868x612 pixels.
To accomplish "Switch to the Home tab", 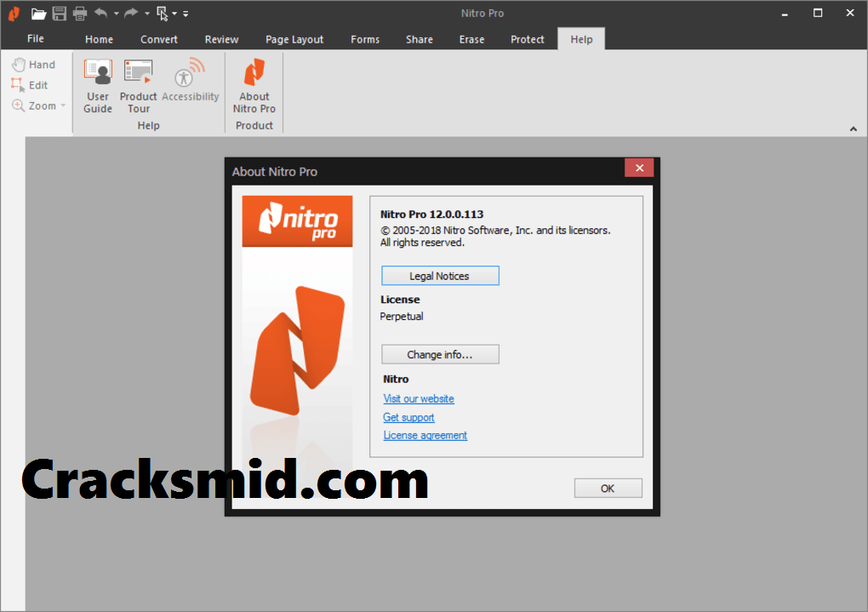I will pos(99,39).
